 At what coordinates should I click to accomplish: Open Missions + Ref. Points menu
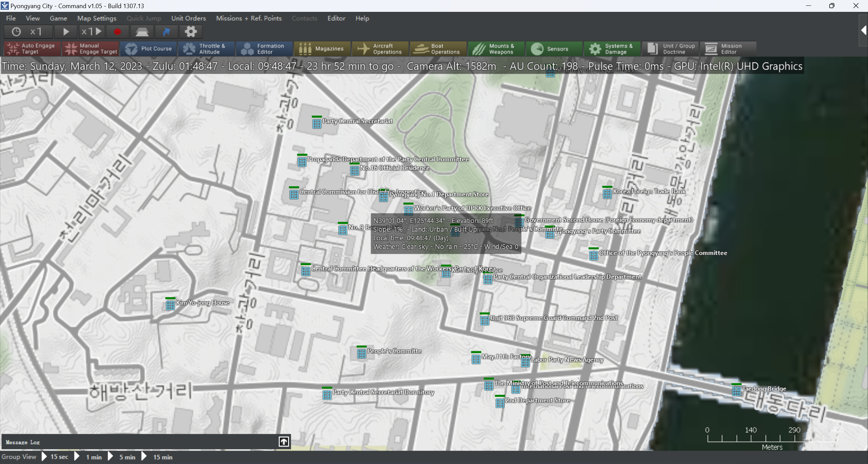pos(249,18)
